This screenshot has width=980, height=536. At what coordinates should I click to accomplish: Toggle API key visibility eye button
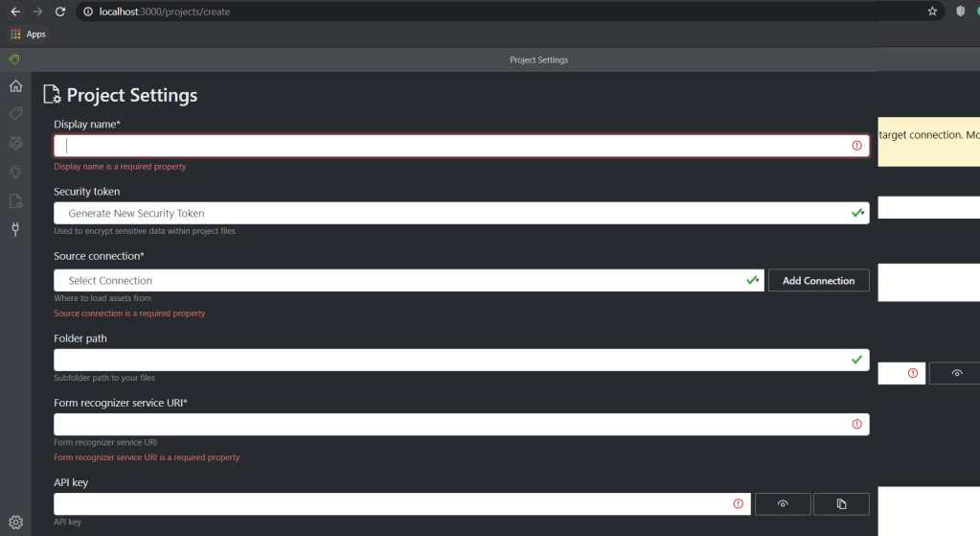tap(783, 503)
